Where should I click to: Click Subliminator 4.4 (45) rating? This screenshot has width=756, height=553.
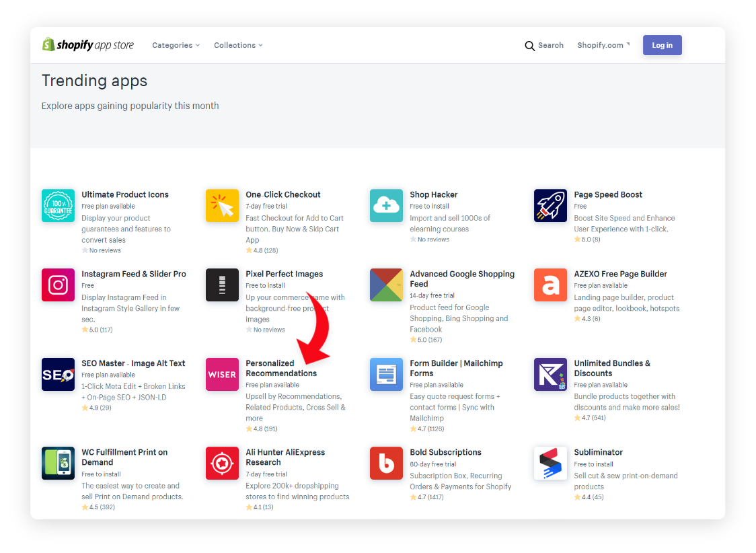coord(589,497)
